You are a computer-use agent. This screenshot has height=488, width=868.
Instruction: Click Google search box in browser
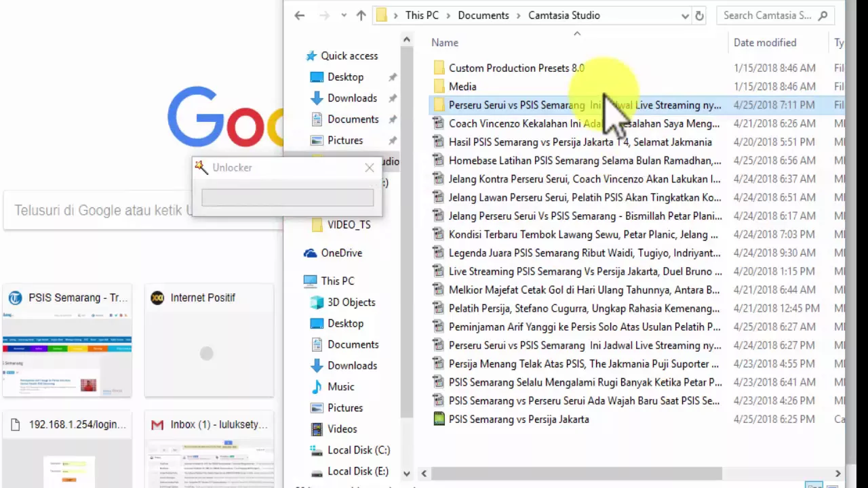(142, 210)
